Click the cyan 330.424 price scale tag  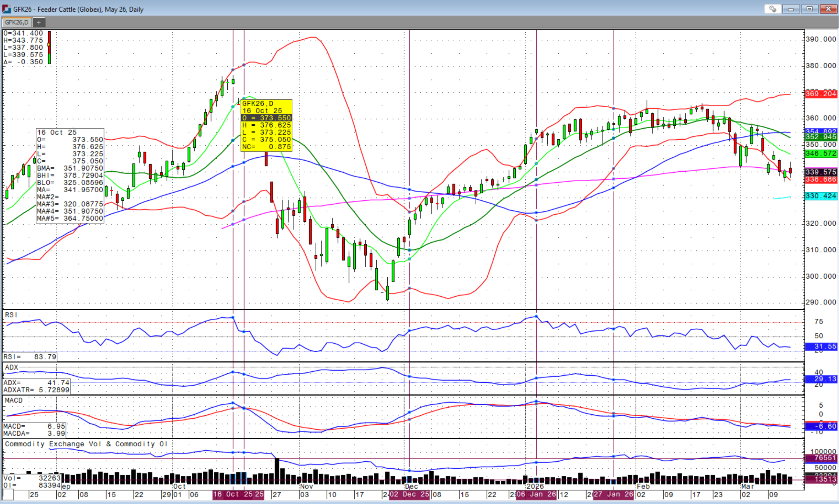point(821,196)
